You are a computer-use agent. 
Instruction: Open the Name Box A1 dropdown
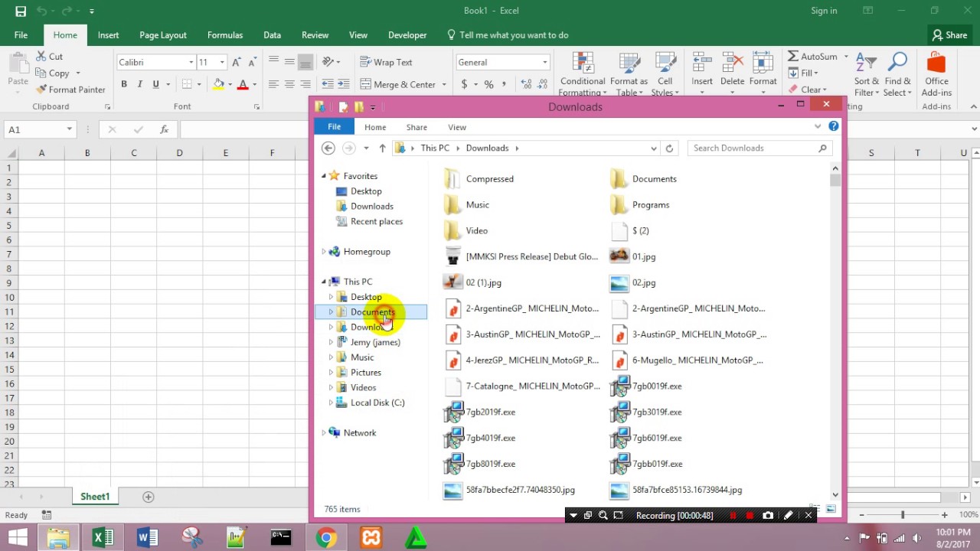69,129
